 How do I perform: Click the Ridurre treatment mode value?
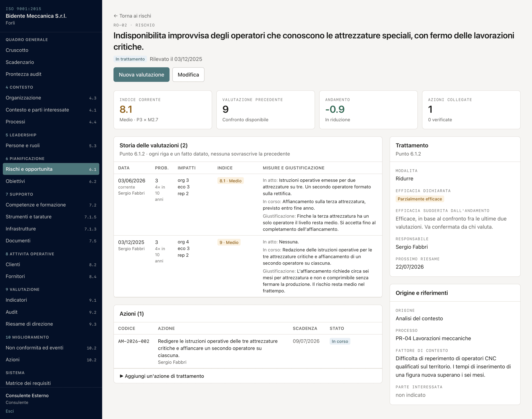click(x=404, y=179)
